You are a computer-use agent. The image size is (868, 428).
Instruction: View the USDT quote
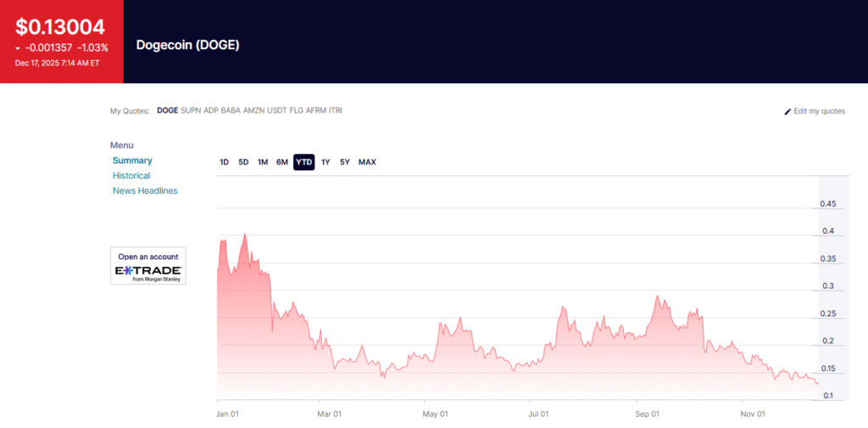click(277, 110)
